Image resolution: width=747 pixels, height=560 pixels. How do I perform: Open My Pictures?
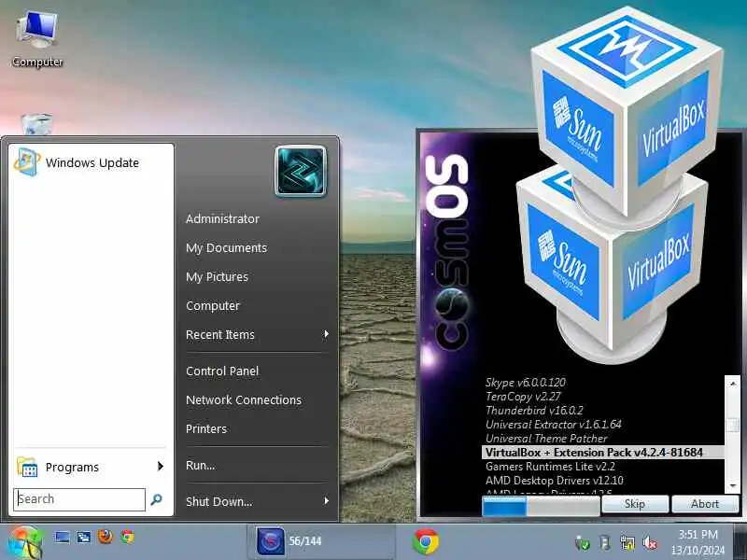(x=217, y=277)
